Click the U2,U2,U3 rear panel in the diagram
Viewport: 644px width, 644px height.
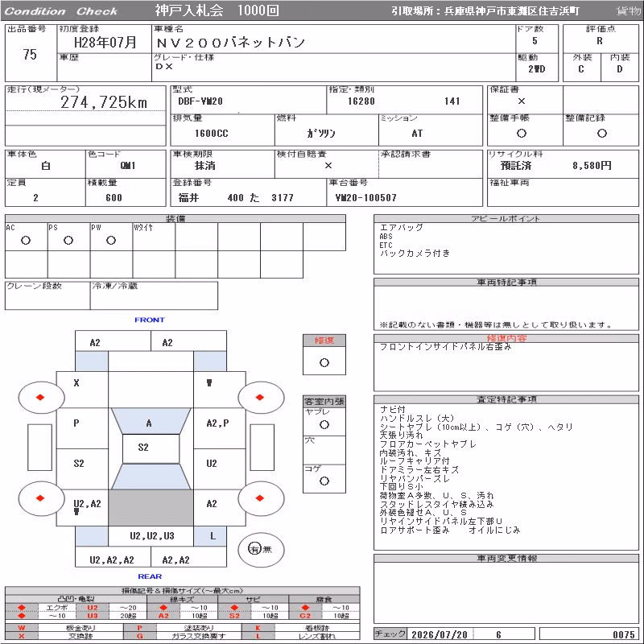pos(151,536)
